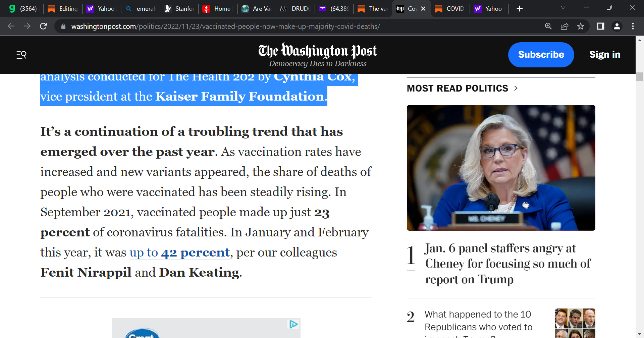644x338 pixels.
Task: Expand the tab search dropdown chevron
Action: point(563,8)
